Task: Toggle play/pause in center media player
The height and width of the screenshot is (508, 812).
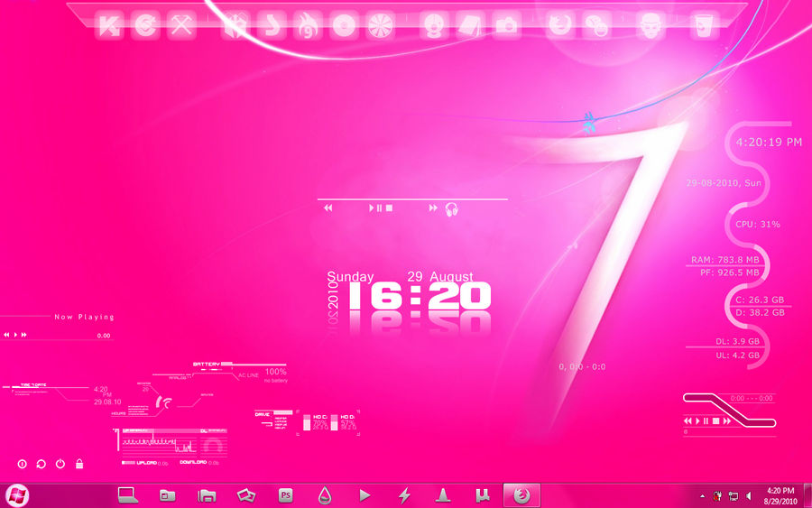Action: (x=375, y=208)
